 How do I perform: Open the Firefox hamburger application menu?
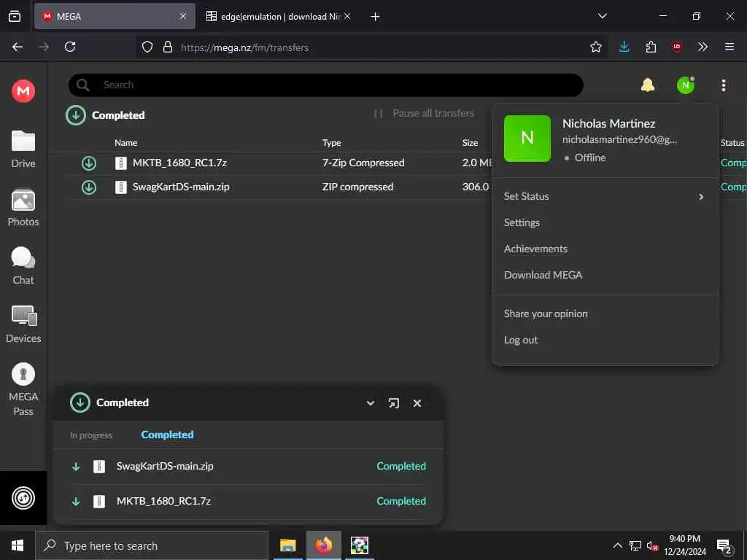[x=729, y=47]
